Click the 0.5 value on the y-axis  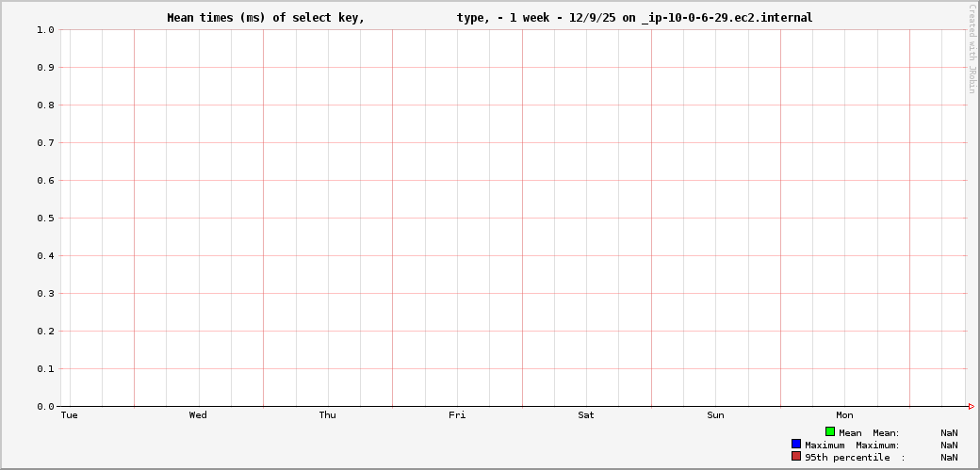click(45, 219)
